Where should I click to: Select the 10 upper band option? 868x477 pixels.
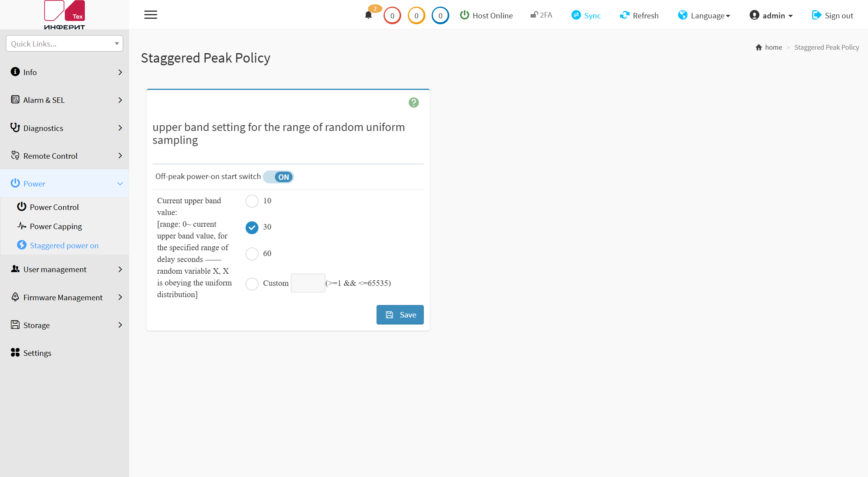pyautogui.click(x=252, y=201)
